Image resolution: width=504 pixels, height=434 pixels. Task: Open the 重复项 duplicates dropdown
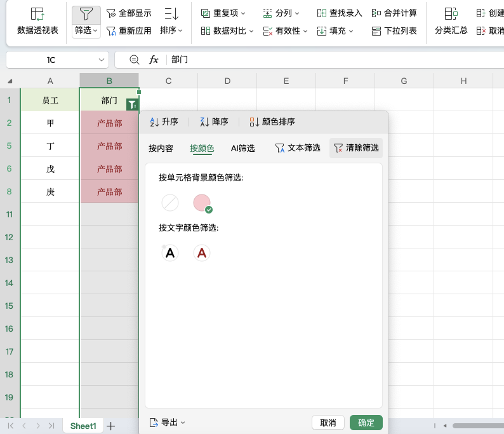tap(223, 13)
